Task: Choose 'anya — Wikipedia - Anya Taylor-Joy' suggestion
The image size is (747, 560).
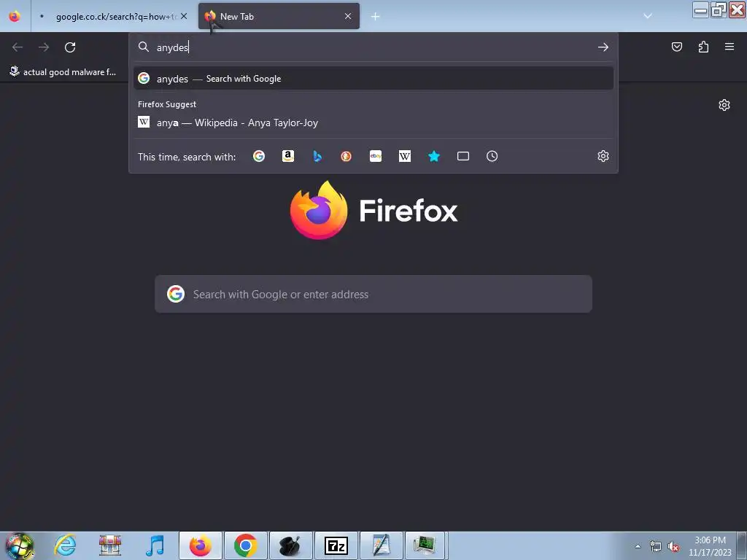Action: tap(373, 122)
